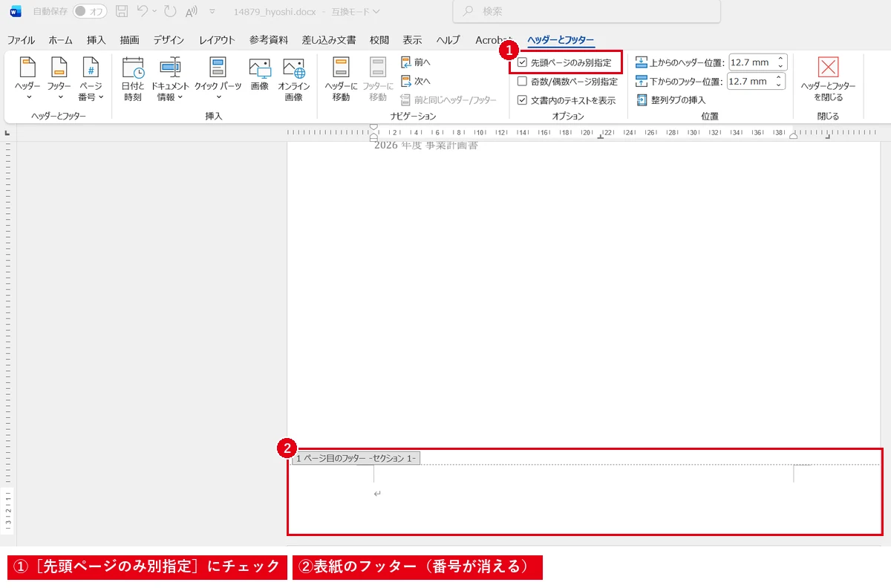Select the ヘッダーとフッター ribbon tab

coord(561,40)
